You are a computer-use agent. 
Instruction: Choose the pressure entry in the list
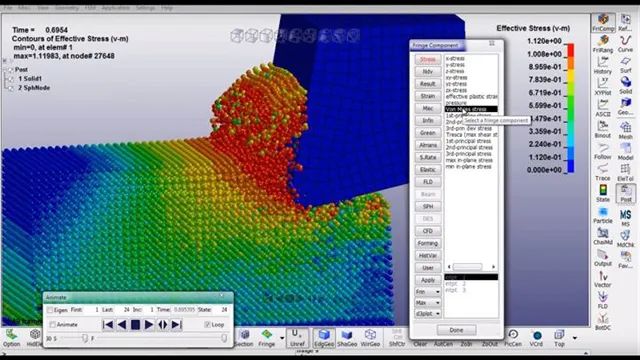click(x=456, y=103)
